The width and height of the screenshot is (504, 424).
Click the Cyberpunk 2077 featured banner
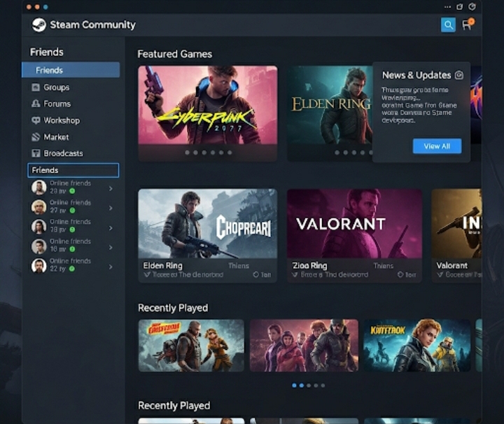click(x=207, y=105)
